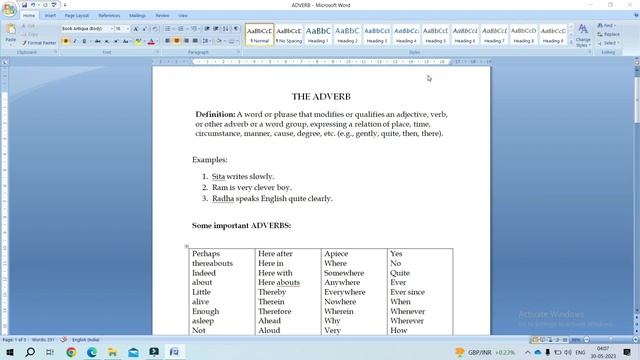Apply superscript formatting
Screen dimensions: 640x360
pos(116,41)
